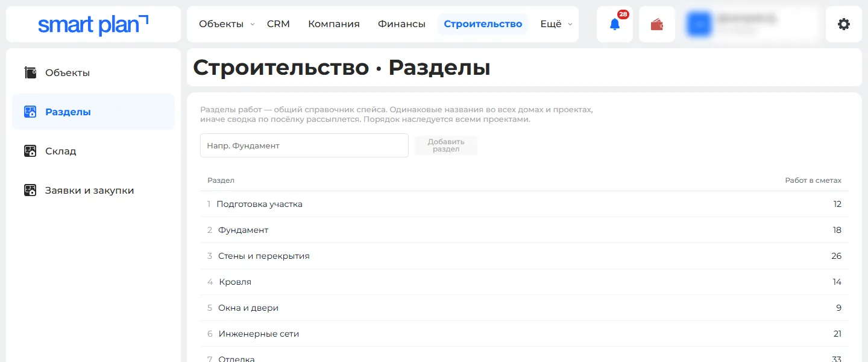The height and width of the screenshot is (362, 868).
Task: Click the Раздел column header
Action: click(x=221, y=180)
